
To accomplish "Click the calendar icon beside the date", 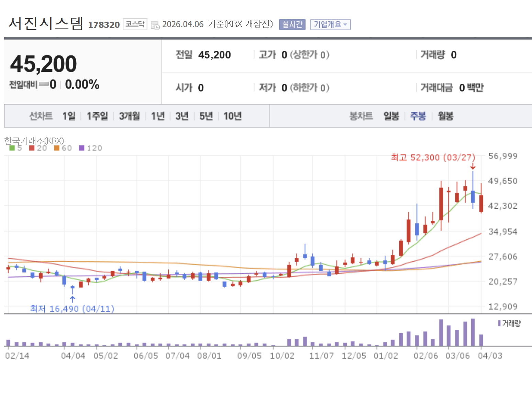I will tap(155, 25).
